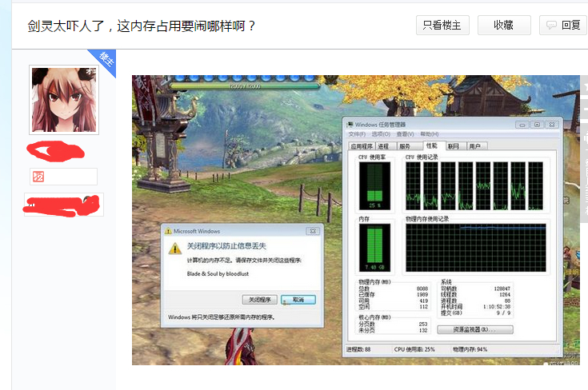This screenshot has width=588, height=390.
Task: Click the Task Manager title bar icon
Action: (x=350, y=125)
